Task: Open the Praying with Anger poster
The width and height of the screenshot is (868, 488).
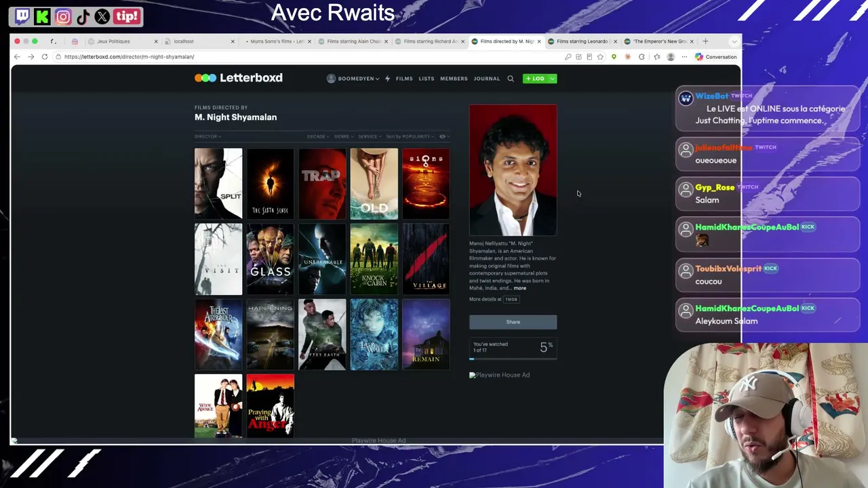Action: click(271, 406)
